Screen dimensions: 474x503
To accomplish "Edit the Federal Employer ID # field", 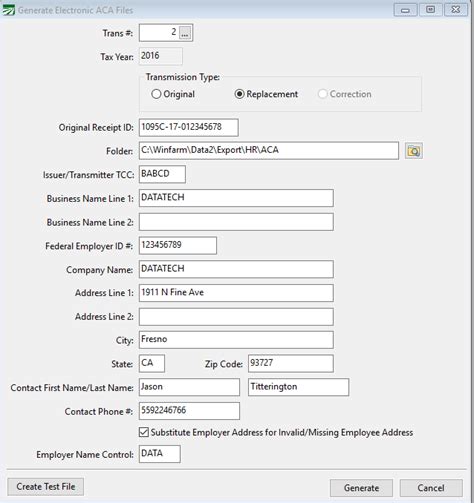I will point(178,246).
